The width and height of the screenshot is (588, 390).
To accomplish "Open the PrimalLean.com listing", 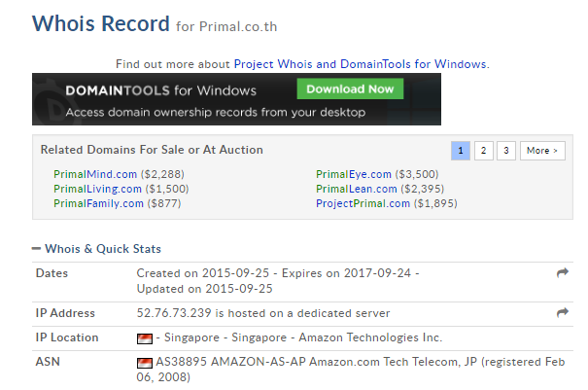I will point(357,189).
